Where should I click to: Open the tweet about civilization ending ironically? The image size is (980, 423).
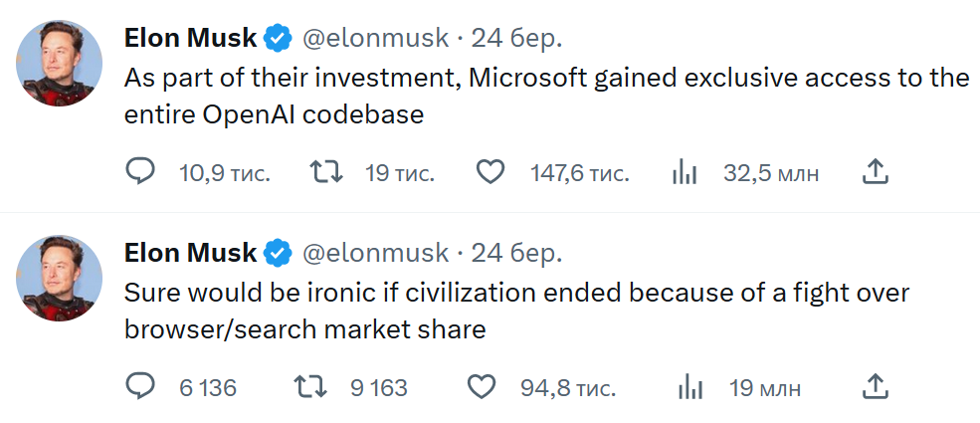click(517, 312)
